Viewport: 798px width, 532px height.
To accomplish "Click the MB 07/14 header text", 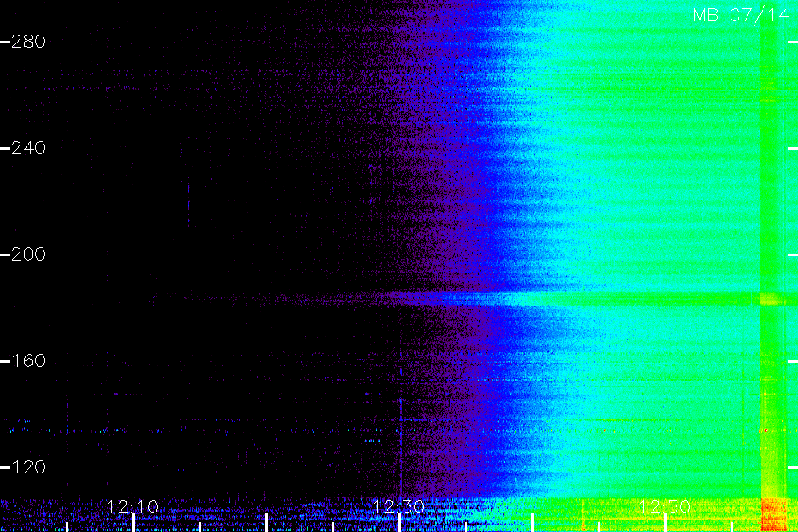I will coord(741,15).
